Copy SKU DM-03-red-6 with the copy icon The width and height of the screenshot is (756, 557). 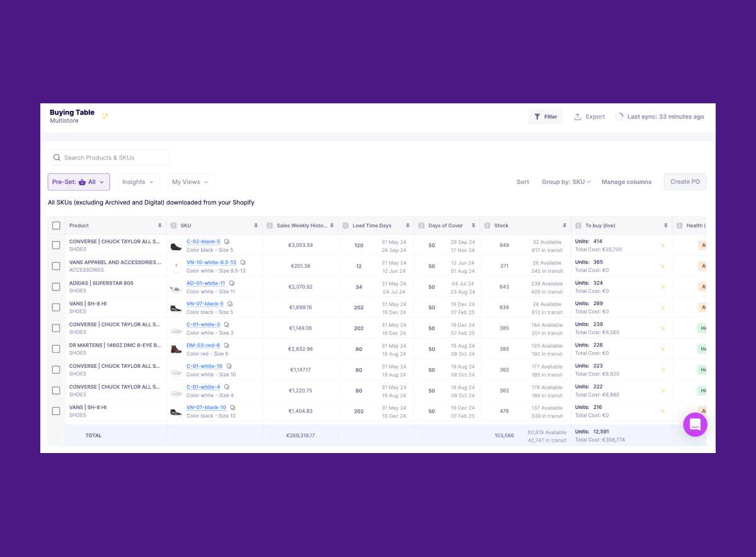pos(226,345)
